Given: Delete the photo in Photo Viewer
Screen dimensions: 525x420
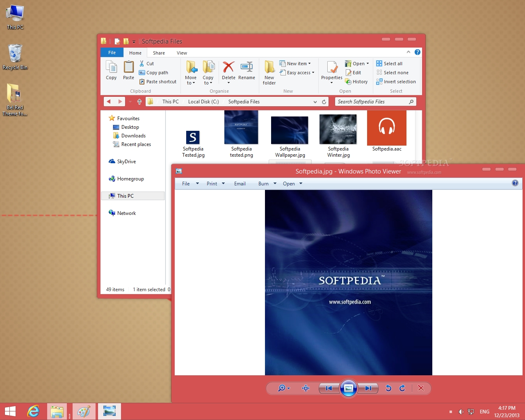Looking at the screenshot, I should (x=421, y=388).
